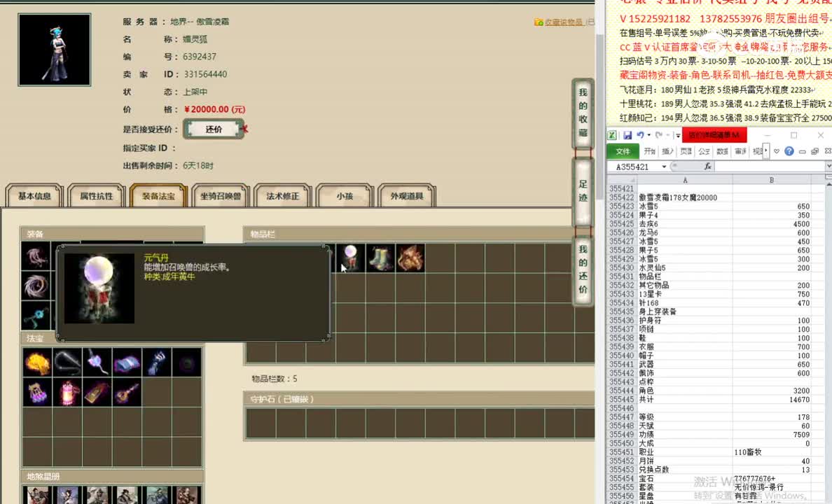Switch to the 插入 ribbon tab
Screen dimensions: 832x504
pyautogui.click(x=667, y=151)
